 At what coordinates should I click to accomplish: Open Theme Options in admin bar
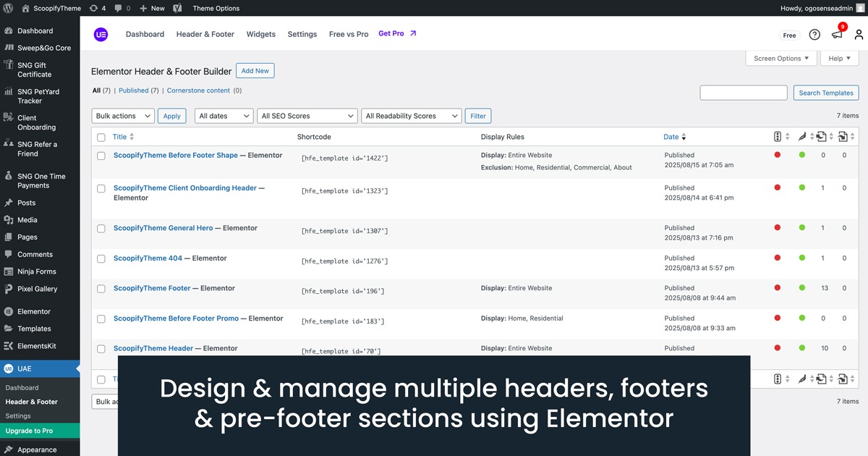[x=216, y=8]
